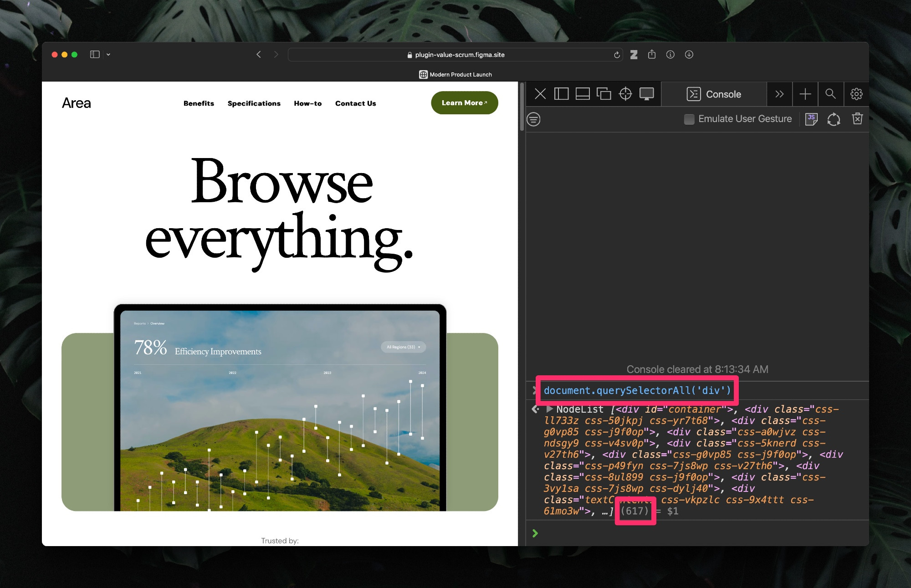The width and height of the screenshot is (911, 588).
Task: Click the webpage vertical scrollbar
Action: click(522, 107)
